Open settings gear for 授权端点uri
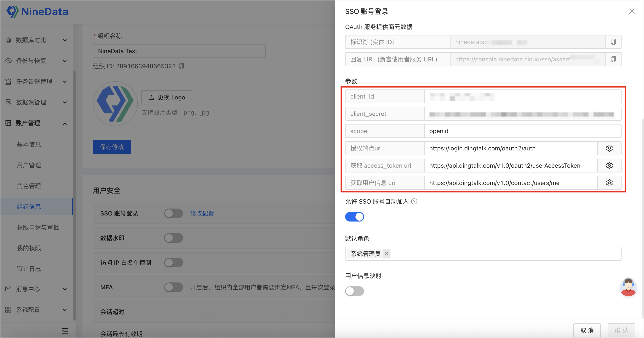The height and width of the screenshot is (338, 644). tap(609, 148)
